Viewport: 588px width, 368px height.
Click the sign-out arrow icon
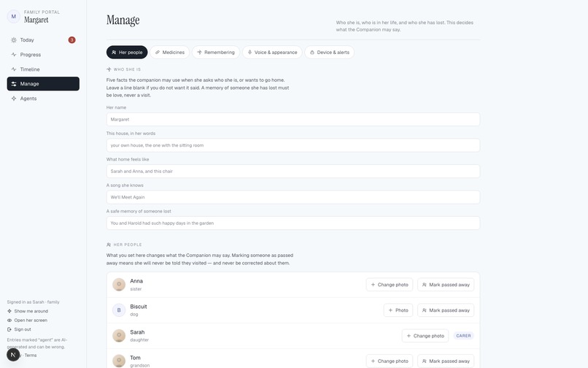coord(9,329)
